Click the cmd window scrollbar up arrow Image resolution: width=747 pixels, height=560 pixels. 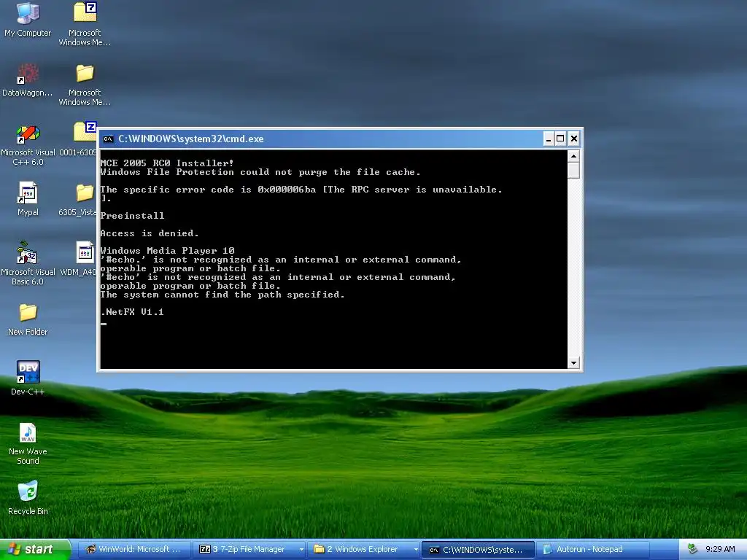pyautogui.click(x=573, y=156)
